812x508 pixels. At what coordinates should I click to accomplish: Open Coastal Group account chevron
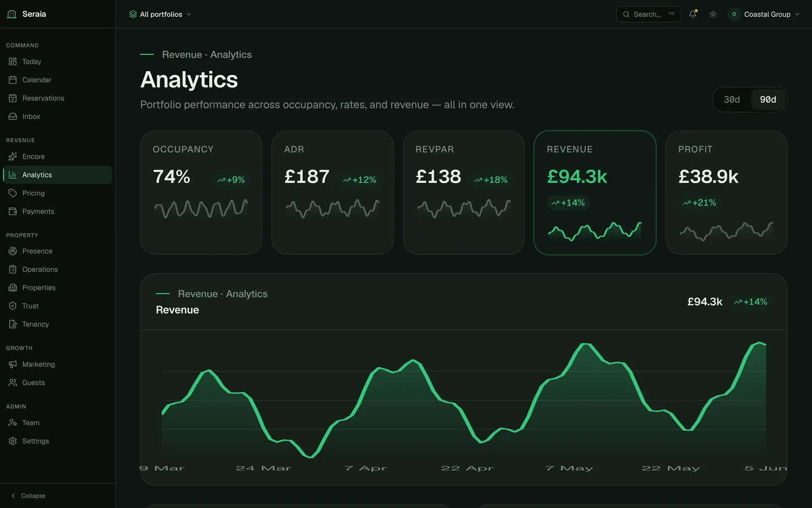click(x=797, y=14)
